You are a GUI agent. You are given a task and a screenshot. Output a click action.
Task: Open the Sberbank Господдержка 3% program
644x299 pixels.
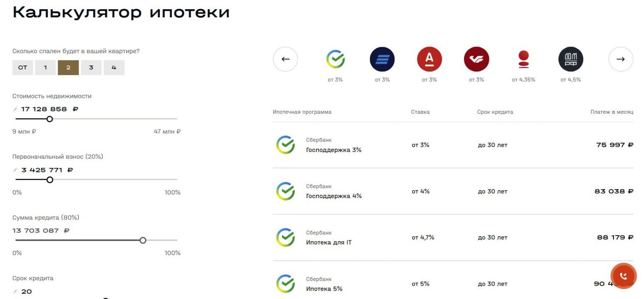click(x=453, y=145)
